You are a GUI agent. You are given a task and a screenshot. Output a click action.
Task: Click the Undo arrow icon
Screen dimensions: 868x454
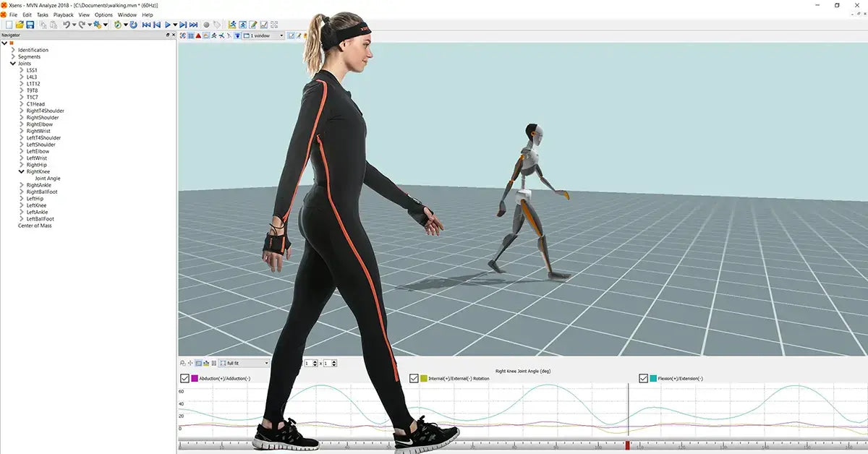pos(66,25)
